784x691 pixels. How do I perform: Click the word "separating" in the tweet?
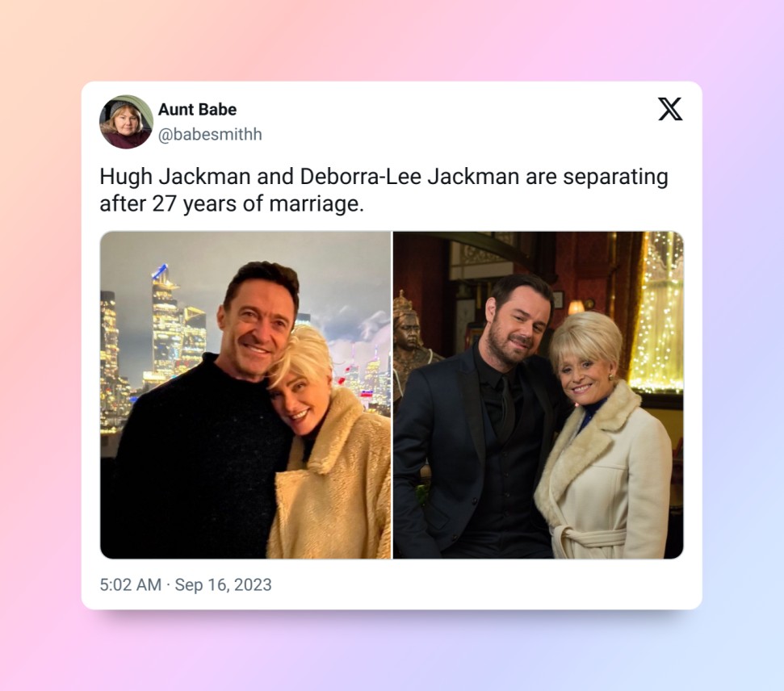click(x=615, y=177)
